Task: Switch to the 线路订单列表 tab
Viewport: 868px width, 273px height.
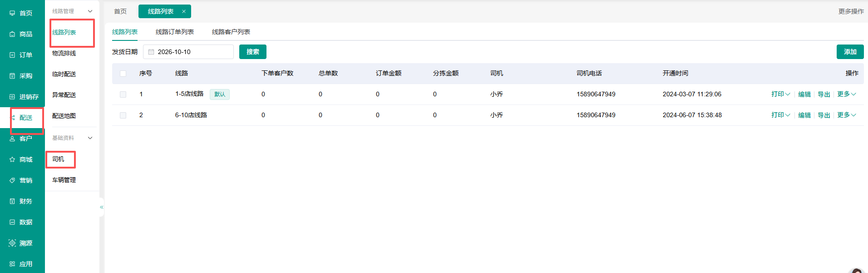Action: click(175, 32)
